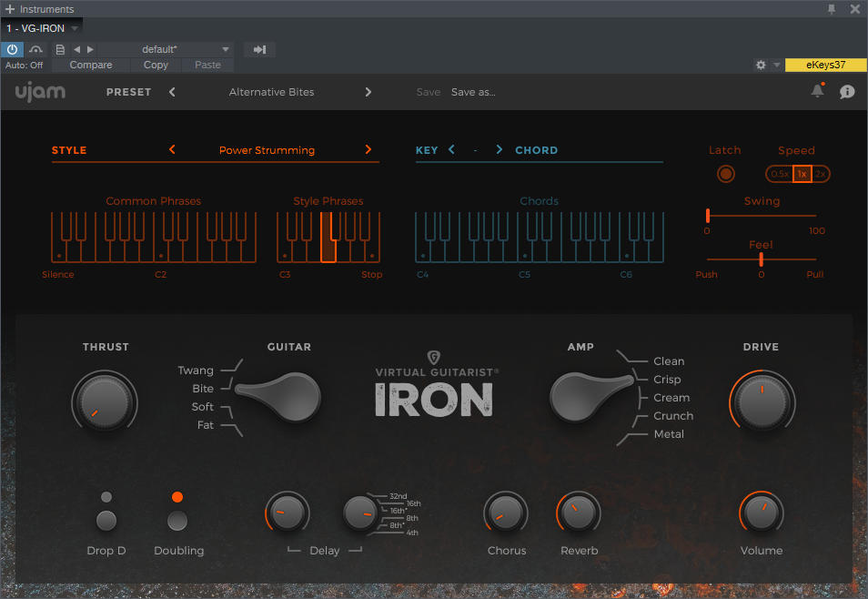
Task: Select Clean amp type
Action: pos(669,361)
